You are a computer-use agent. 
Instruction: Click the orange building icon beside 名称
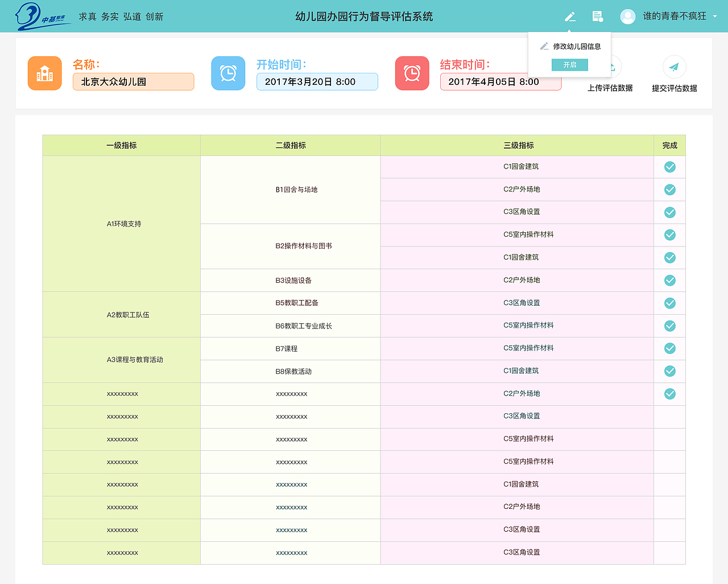pyautogui.click(x=44, y=73)
